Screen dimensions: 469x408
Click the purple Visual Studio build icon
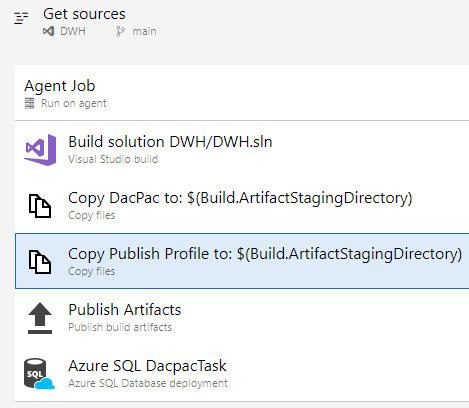(x=40, y=150)
